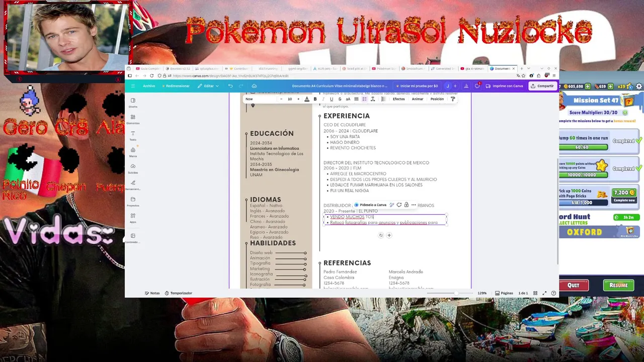This screenshot has width=644, height=362.
Task: Add collaborators with the plus icon
Action: pos(455,86)
